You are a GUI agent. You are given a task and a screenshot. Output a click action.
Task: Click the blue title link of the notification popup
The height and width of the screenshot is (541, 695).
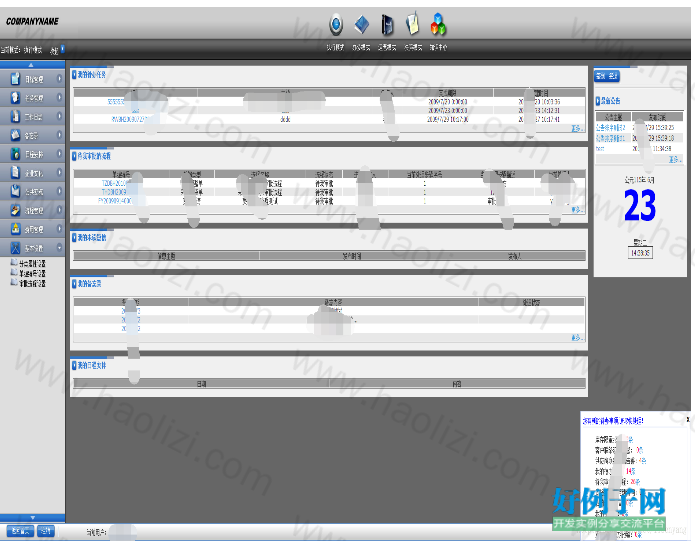tap(613, 420)
